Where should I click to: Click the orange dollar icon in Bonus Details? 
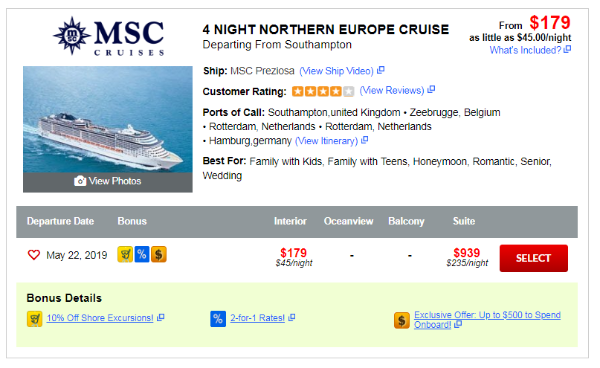click(402, 320)
